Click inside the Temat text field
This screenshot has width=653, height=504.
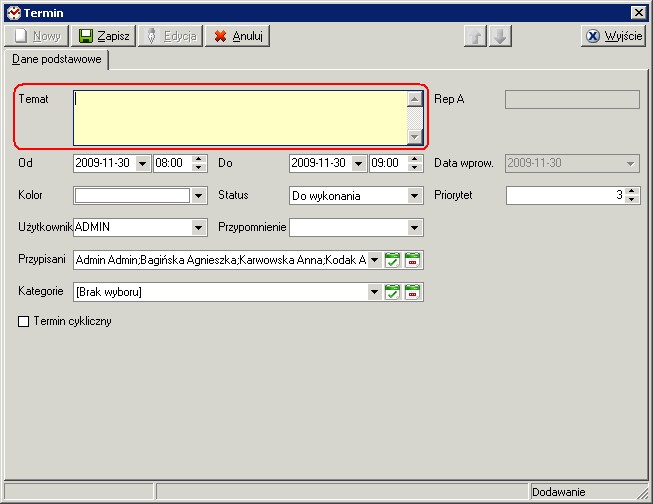(x=240, y=118)
